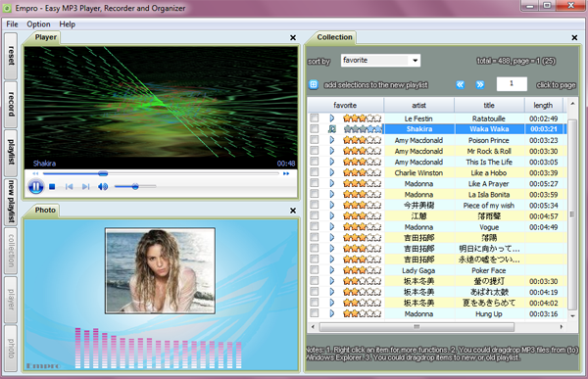Select the Collection tab

pos(334,37)
